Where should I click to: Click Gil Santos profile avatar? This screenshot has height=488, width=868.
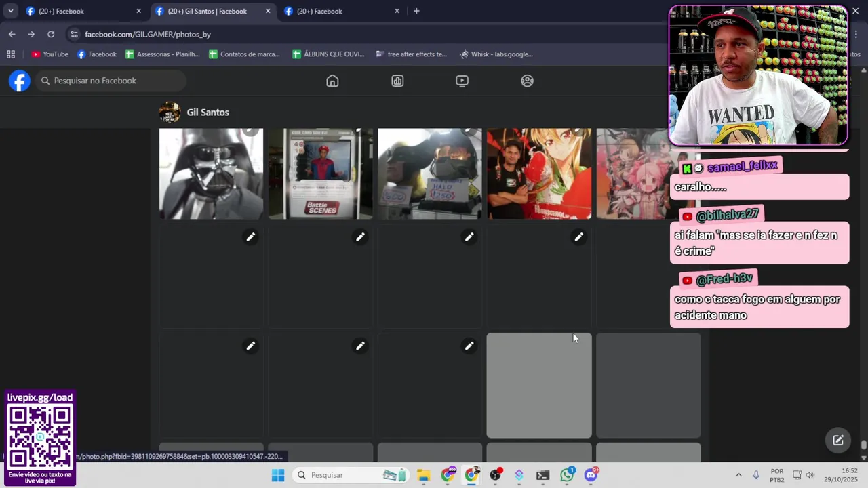170,113
